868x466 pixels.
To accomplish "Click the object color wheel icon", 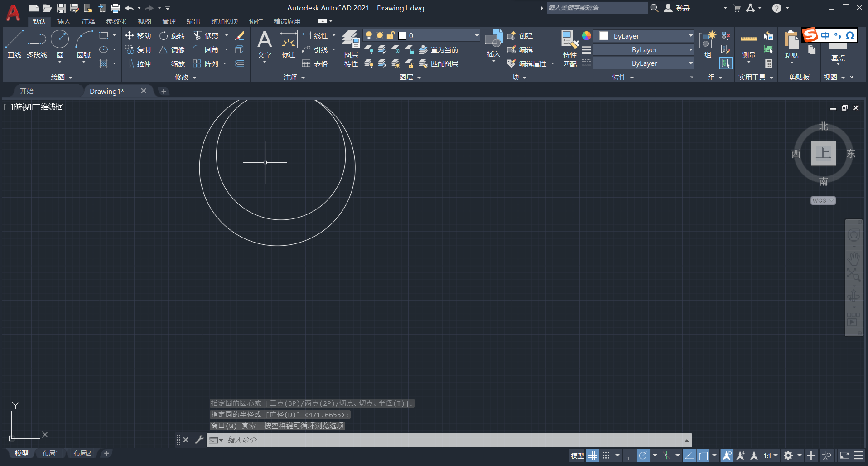I will 587,36.
